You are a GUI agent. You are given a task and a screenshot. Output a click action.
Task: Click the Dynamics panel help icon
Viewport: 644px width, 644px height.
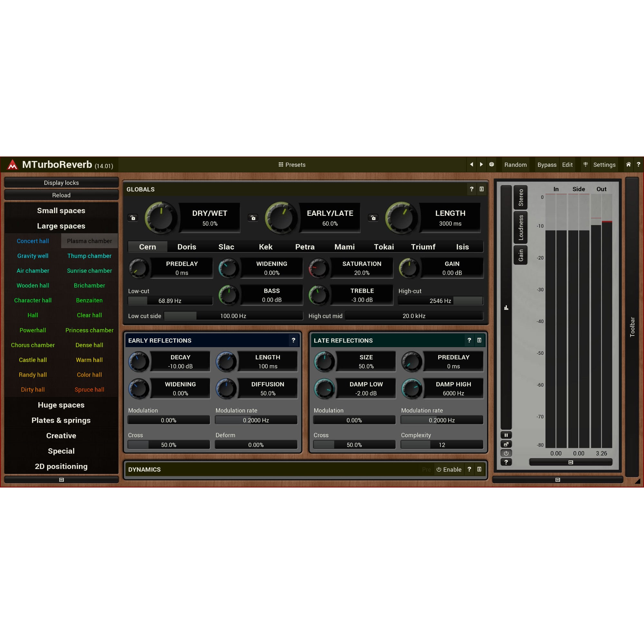coord(469,469)
